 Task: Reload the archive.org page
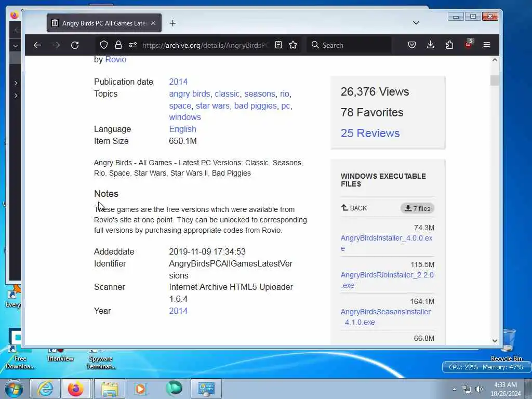click(x=75, y=45)
